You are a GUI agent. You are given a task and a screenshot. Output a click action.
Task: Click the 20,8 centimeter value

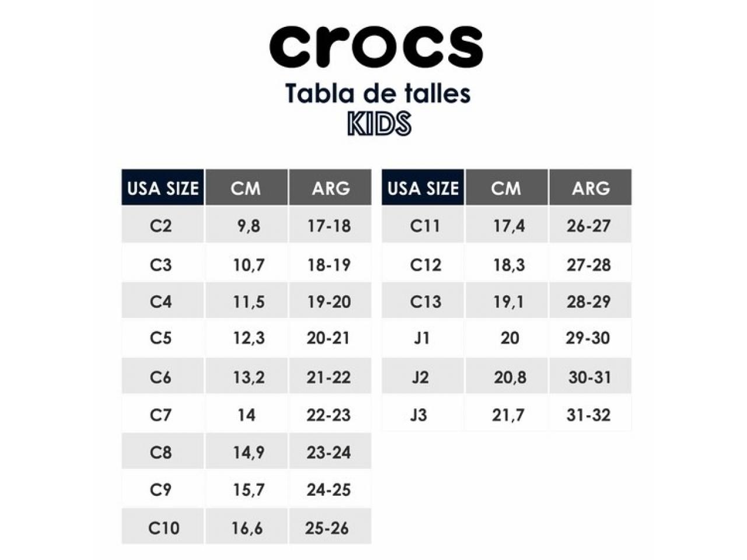click(x=507, y=377)
